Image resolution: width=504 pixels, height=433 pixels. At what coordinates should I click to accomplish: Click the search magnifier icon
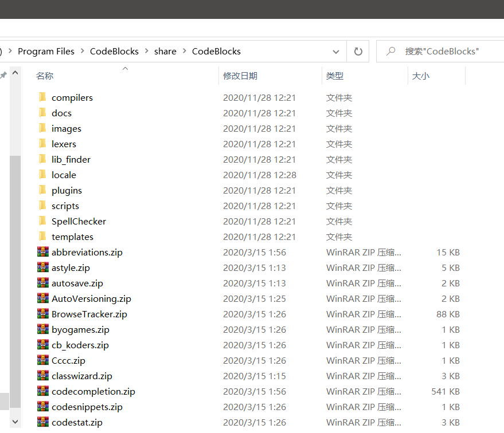point(391,51)
